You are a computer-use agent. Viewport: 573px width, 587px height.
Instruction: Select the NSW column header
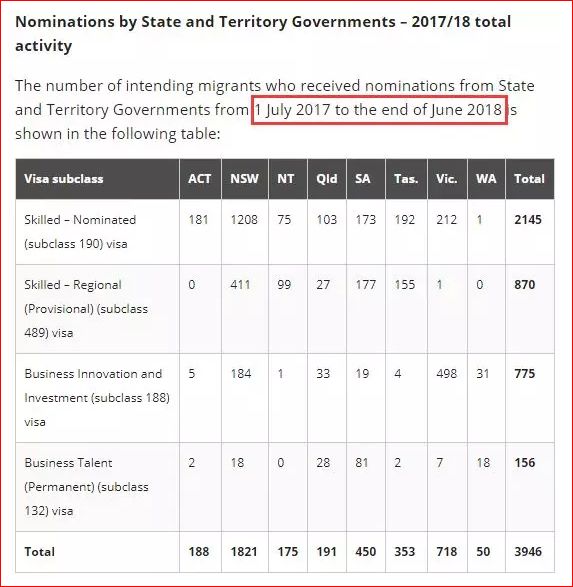244,179
